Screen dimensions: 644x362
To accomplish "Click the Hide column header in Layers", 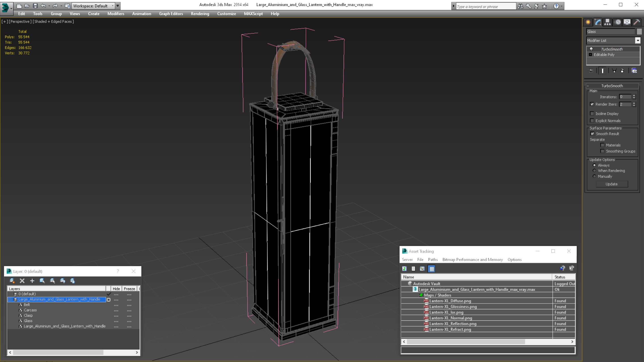I will pyautogui.click(x=116, y=288).
